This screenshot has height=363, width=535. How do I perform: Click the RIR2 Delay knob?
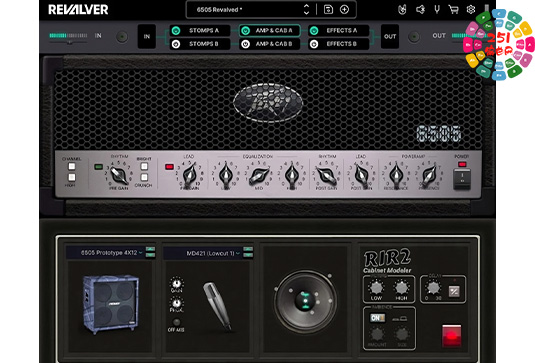tap(433, 288)
